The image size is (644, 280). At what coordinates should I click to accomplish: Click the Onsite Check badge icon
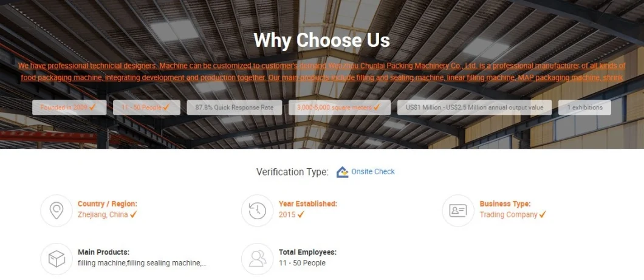click(342, 172)
